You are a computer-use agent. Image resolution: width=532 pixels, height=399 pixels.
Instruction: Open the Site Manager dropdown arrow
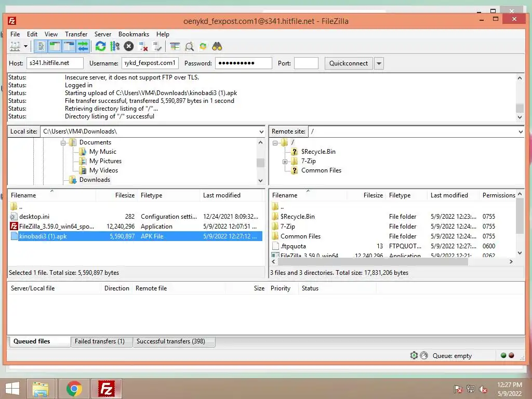tap(25, 46)
